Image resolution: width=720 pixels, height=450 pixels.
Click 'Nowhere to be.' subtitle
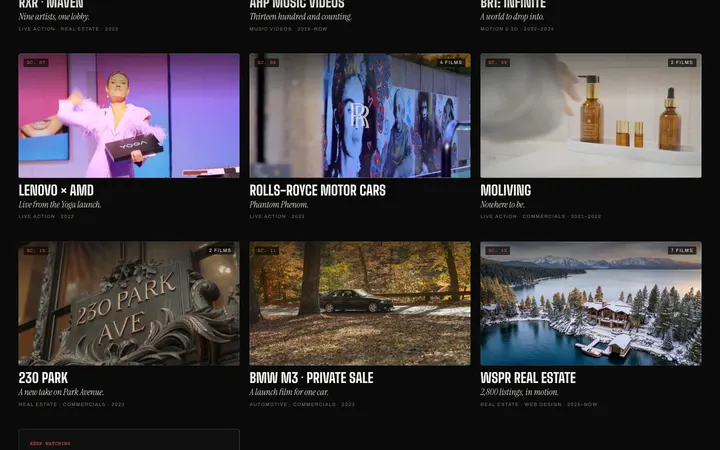pyautogui.click(x=502, y=205)
